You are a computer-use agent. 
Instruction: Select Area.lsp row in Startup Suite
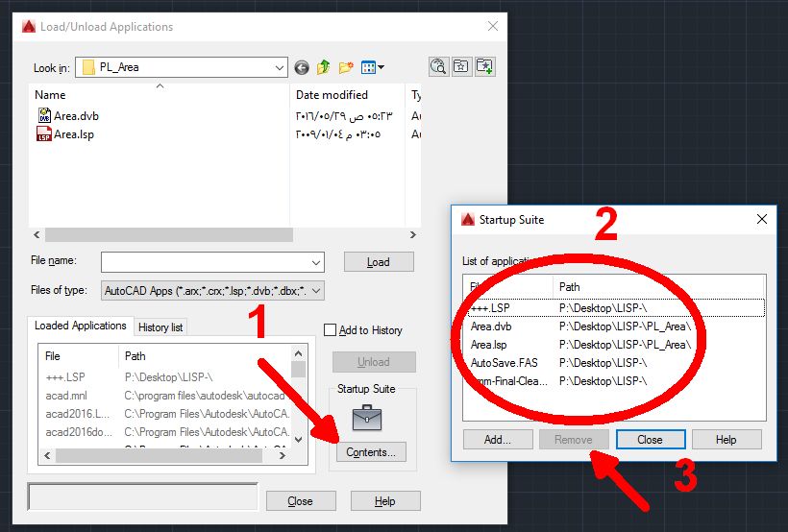pyautogui.click(x=616, y=345)
